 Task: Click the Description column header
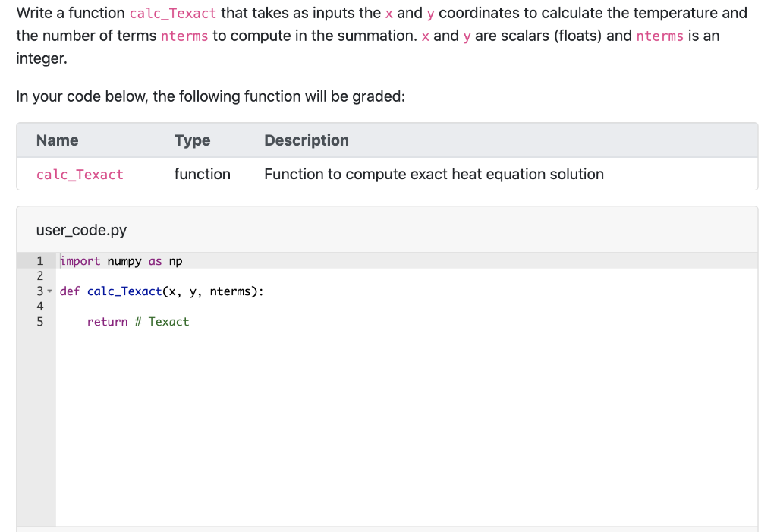(x=307, y=140)
